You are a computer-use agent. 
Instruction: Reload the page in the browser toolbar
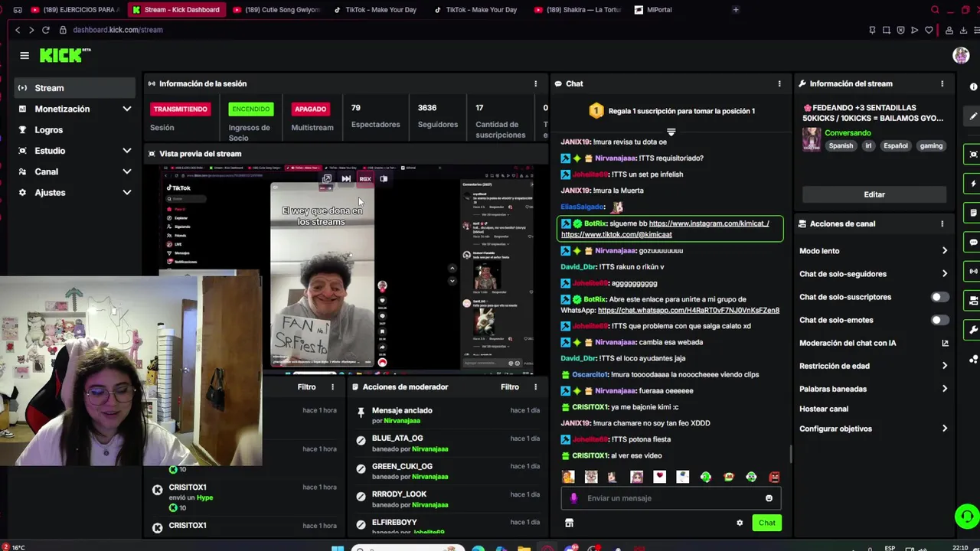click(x=45, y=30)
